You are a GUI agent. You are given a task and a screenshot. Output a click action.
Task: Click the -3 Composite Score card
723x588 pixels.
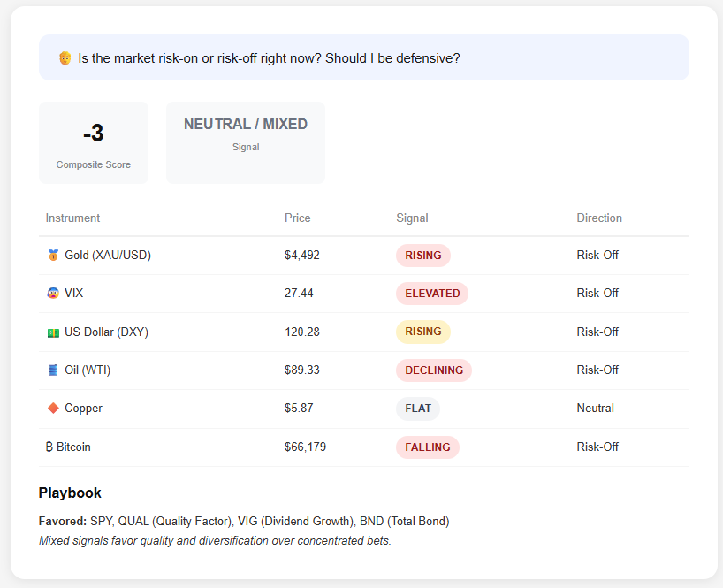point(94,141)
